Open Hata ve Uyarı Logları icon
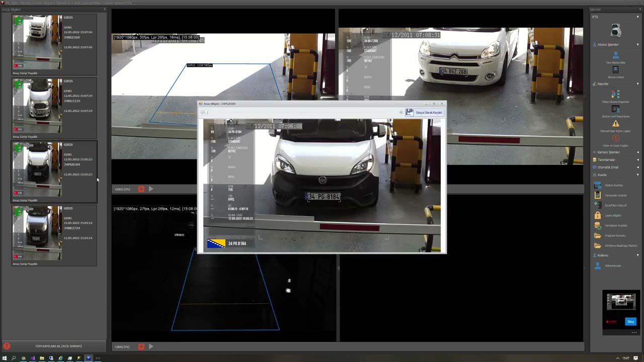The image size is (644, 362). coord(615,138)
